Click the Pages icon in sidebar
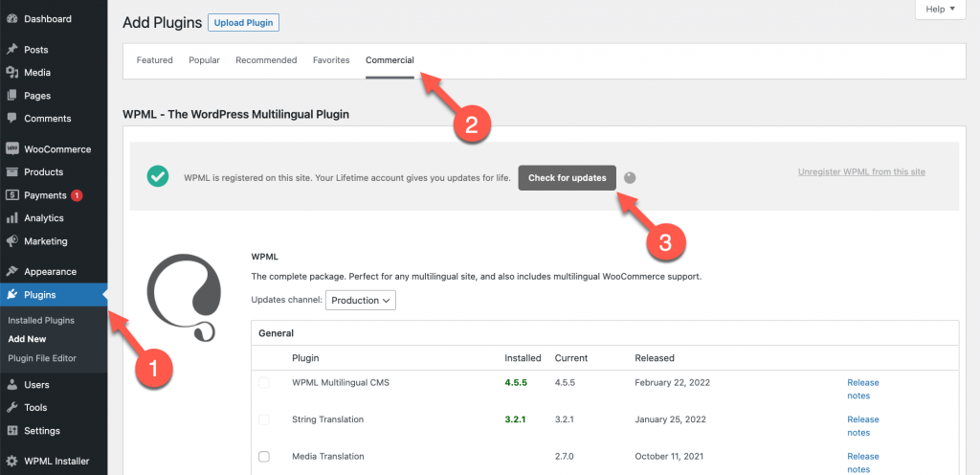The image size is (980, 475). tap(11, 96)
